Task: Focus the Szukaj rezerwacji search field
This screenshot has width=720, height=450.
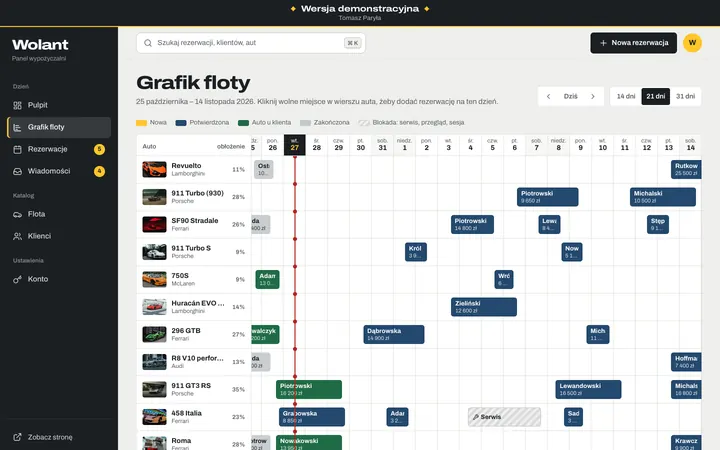Action: 251,43
